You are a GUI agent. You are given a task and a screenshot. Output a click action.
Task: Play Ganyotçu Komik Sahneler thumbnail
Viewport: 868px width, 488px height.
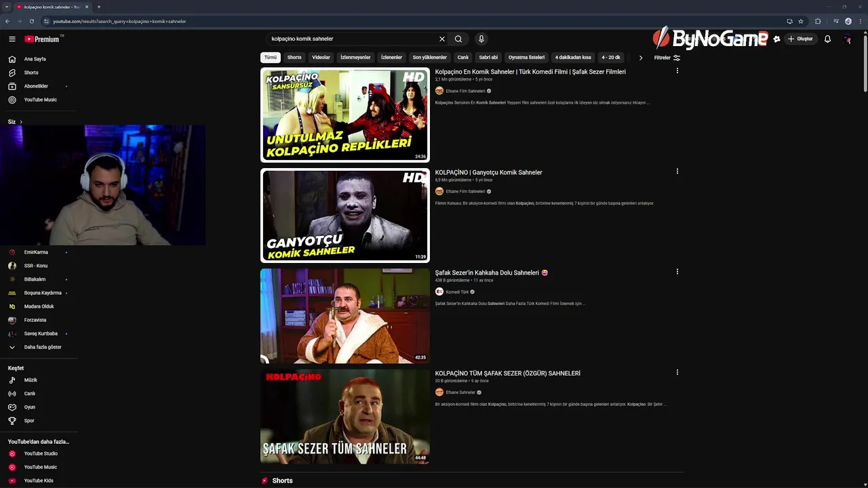coord(345,216)
